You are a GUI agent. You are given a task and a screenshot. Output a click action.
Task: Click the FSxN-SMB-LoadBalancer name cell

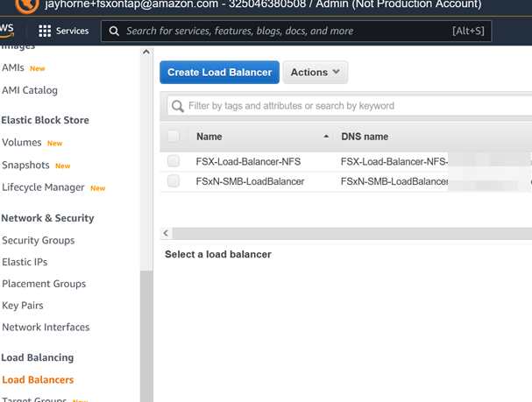(250, 181)
